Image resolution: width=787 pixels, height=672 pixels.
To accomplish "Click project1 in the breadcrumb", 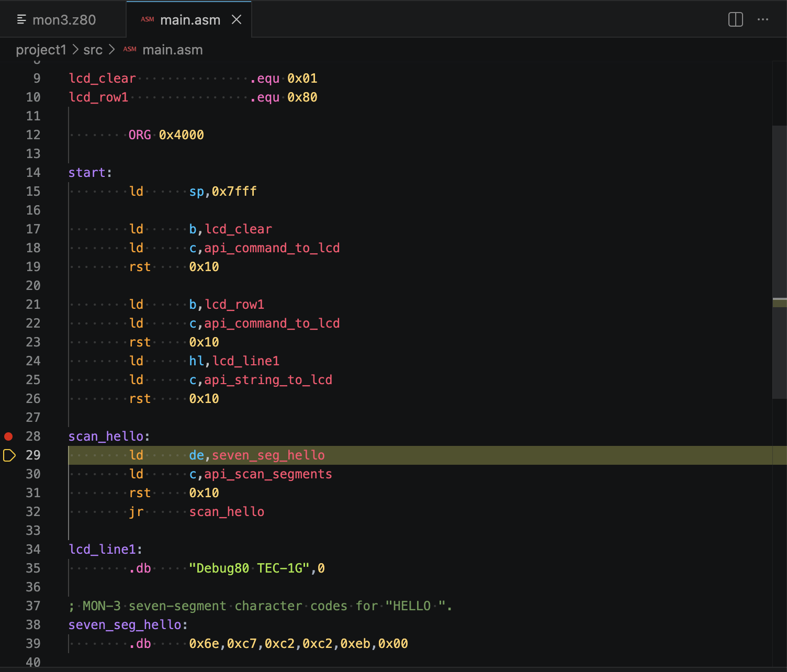I will (41, 50).
